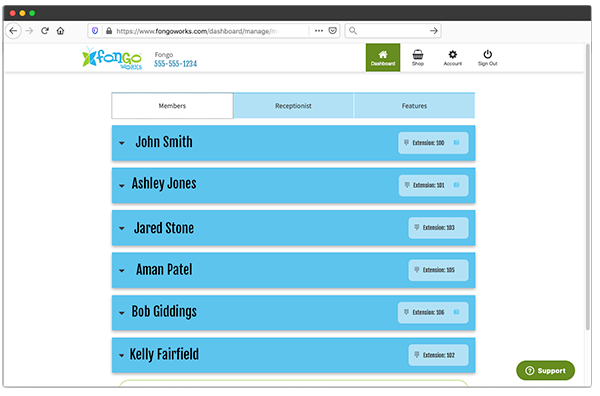Open the Support help button
The height and width of the screenshot is (396, 600).
point(545,370)
